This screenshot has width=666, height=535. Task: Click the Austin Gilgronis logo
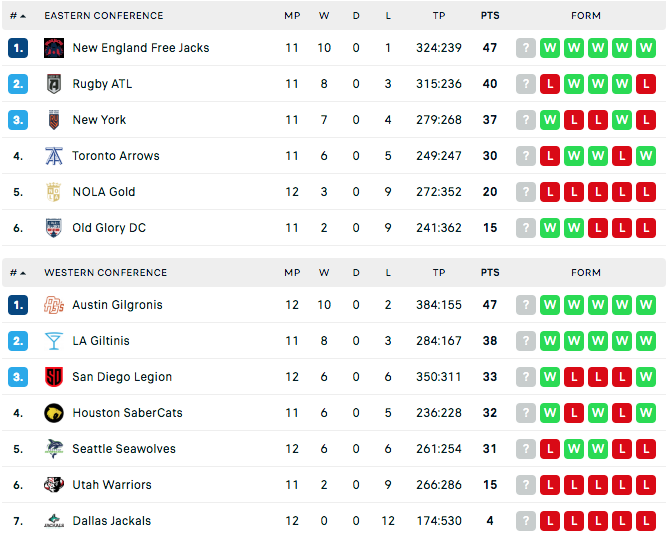[54, 305]
